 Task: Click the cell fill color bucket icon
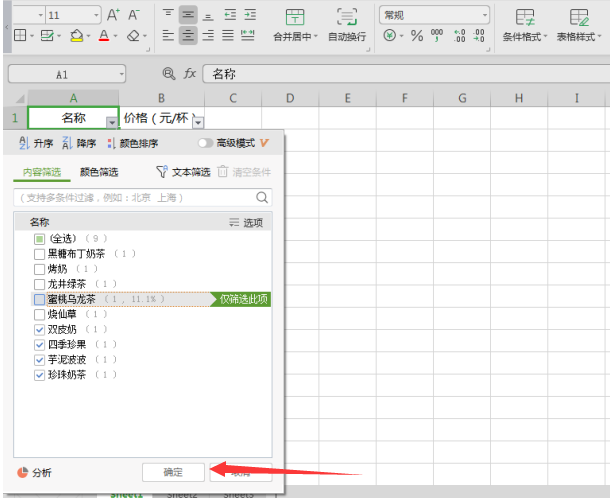point(77,36)
